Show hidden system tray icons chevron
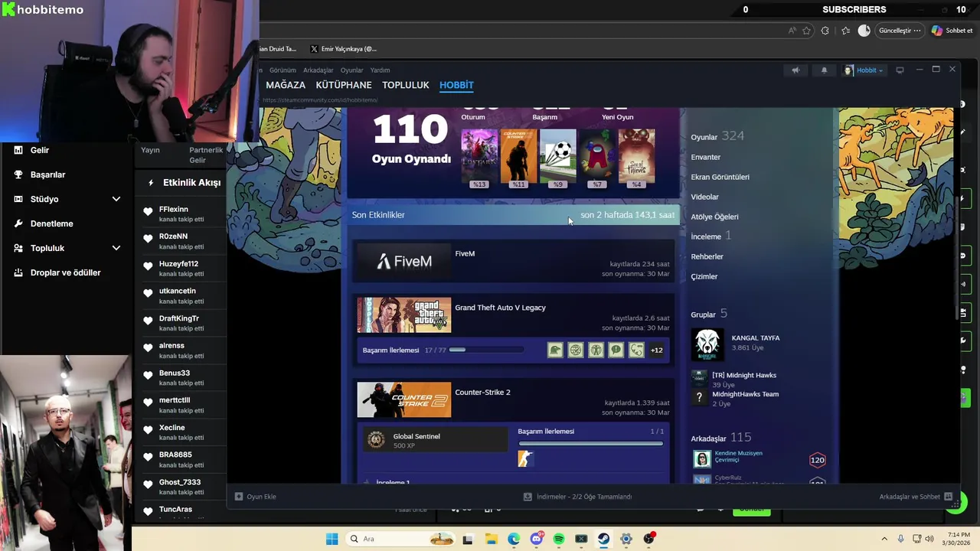The height and width of the screenshot is (551, 980). pyautogui.click(x=884, y=539)
